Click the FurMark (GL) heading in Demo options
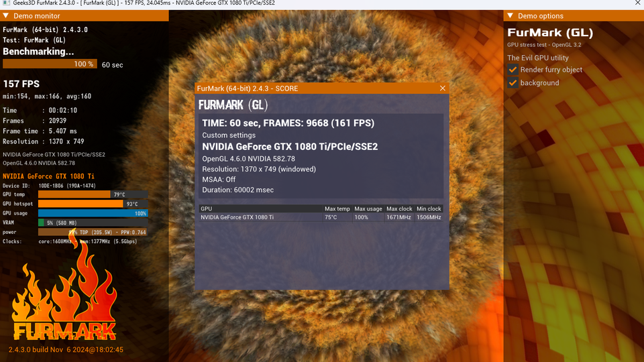Viewport: 644px width, 362px height. (550, 32)
